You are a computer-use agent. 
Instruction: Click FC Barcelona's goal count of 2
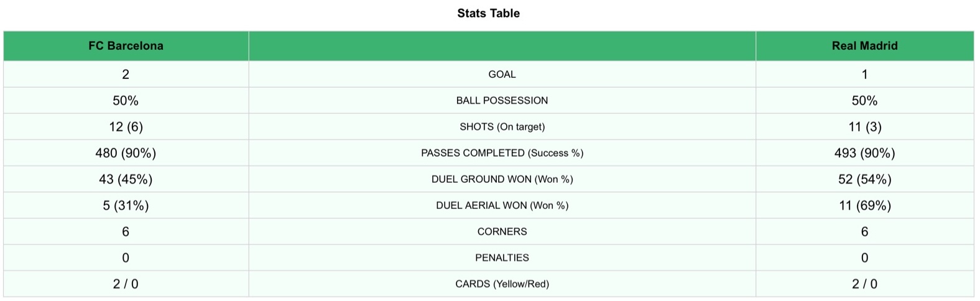pos(126,74)
